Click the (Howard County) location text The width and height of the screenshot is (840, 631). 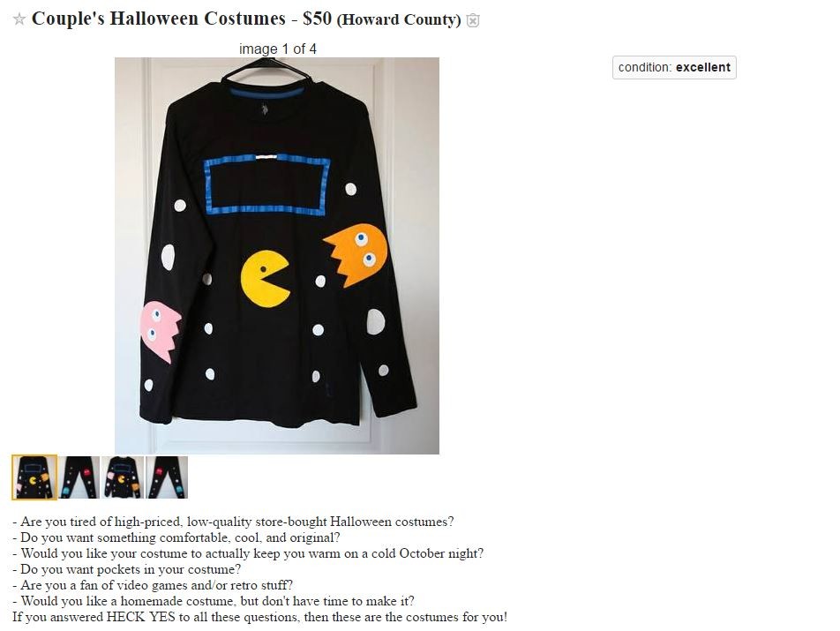[x=399, y=19]
